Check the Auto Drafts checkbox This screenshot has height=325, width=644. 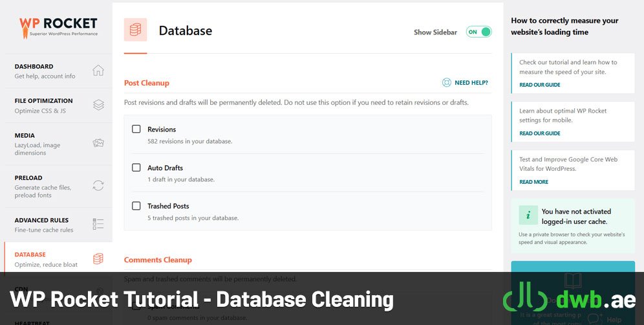pyautogui.click(x=136, y=168)
